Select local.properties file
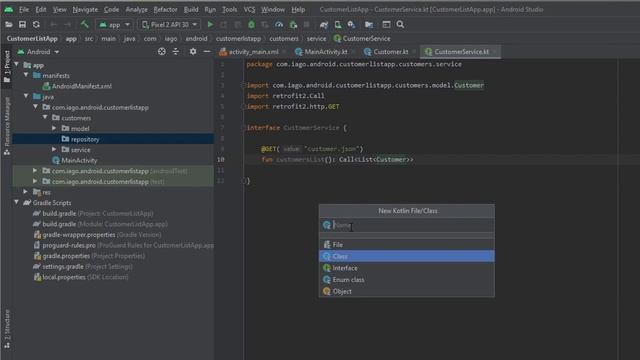Image resolution: width=640 pixels, height=360 pixels. 81,277
